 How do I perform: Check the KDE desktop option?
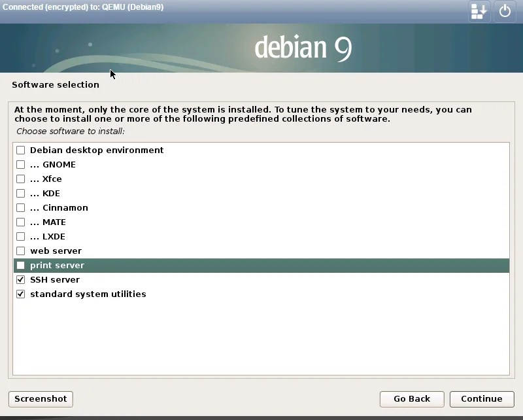20,193
